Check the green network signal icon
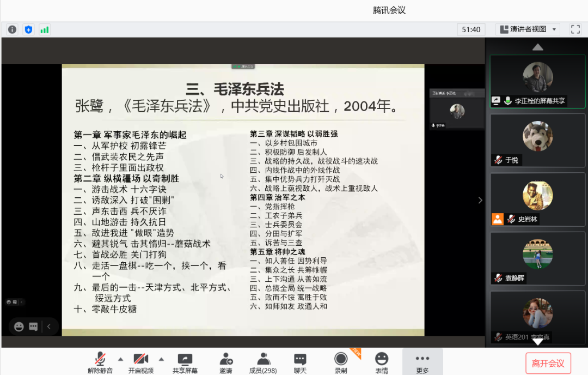The height and width of the screenshot is (375, 588). (x=45, y=29)
